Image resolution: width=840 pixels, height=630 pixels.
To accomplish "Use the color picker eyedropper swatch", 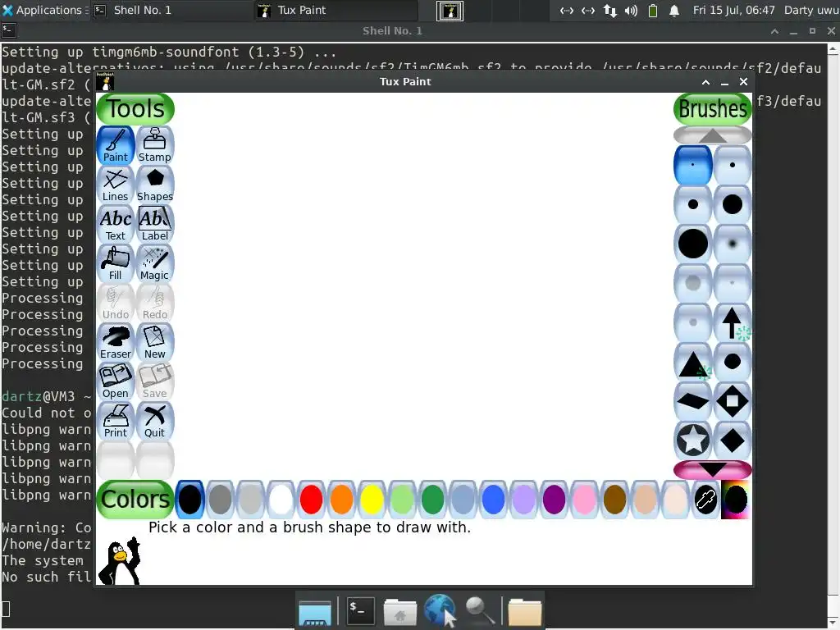I will 705,500.
